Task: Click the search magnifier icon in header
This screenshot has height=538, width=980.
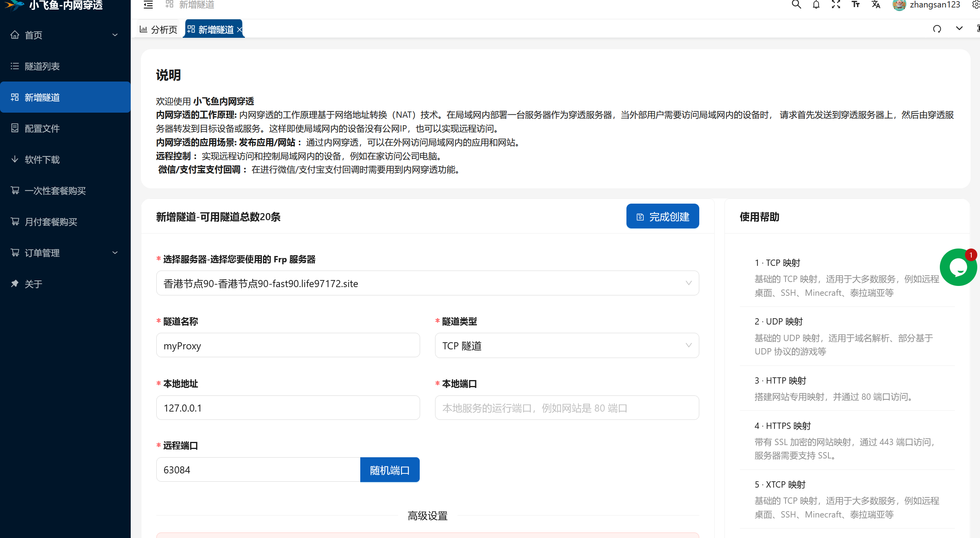Action: click(x=796, y=5)
